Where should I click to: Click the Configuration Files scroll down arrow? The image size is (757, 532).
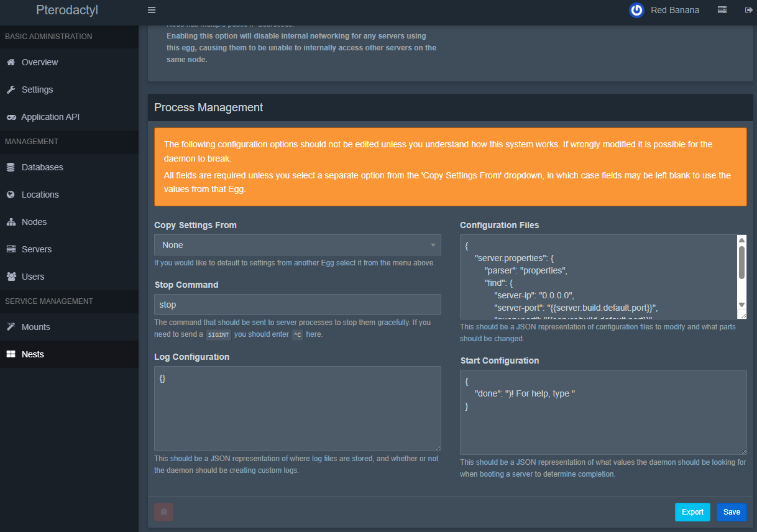(x=741, y=305)
